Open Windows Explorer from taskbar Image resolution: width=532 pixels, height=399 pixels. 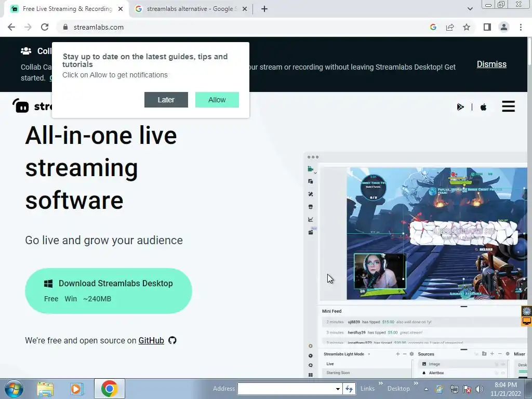tap(45, 389)
